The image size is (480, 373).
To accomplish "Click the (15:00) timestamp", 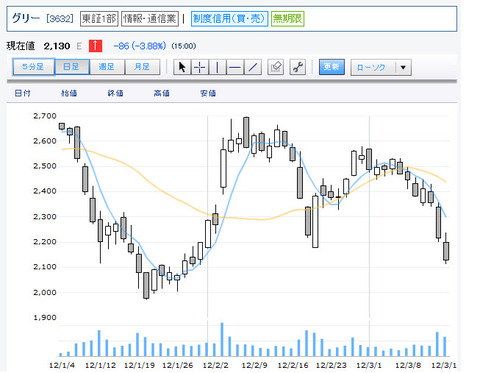I will 184,46.
